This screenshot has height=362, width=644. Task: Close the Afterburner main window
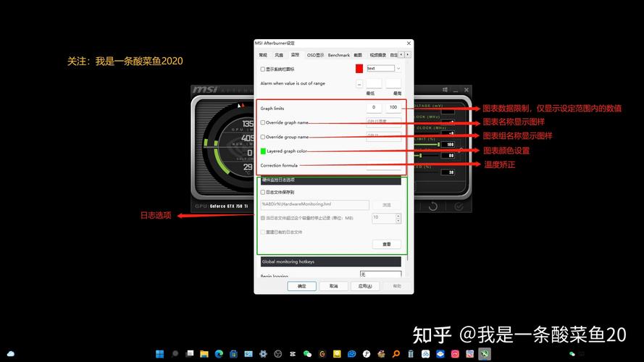[467, 90]
